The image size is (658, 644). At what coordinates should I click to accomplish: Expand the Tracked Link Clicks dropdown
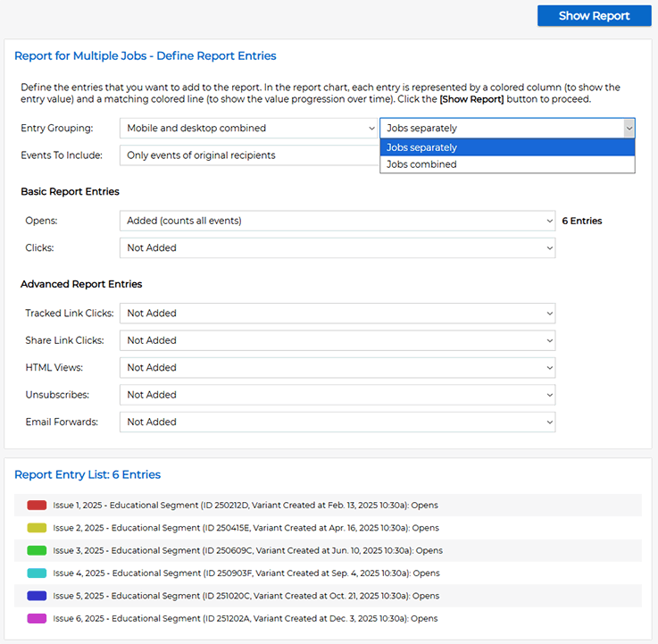337,314
